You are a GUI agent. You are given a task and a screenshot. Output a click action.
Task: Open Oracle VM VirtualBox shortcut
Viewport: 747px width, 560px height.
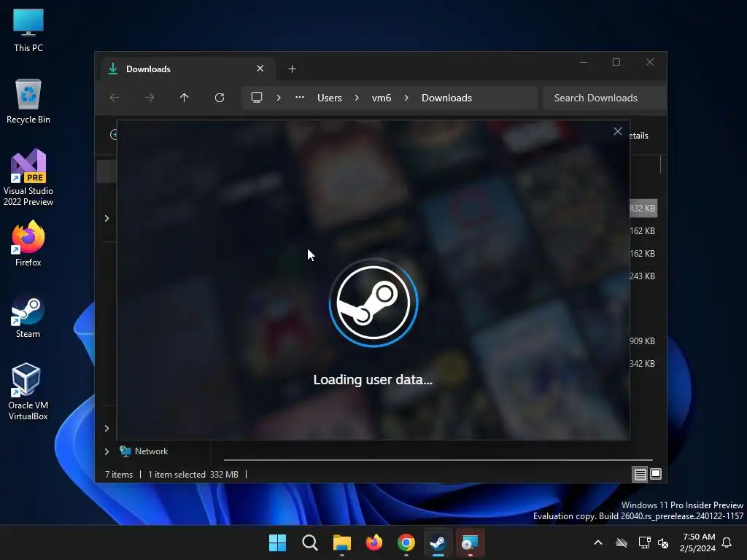pyautogui.click(x=28, y=392)
